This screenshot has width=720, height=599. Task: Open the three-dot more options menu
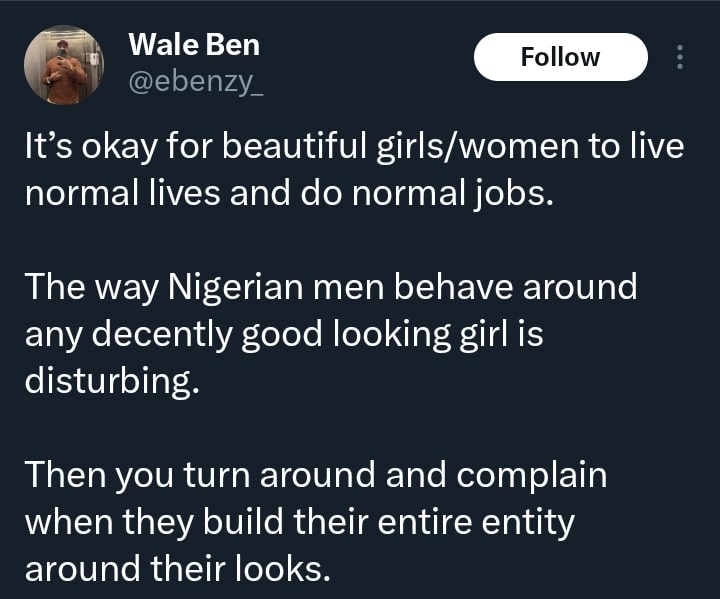[x=680, y=57]
